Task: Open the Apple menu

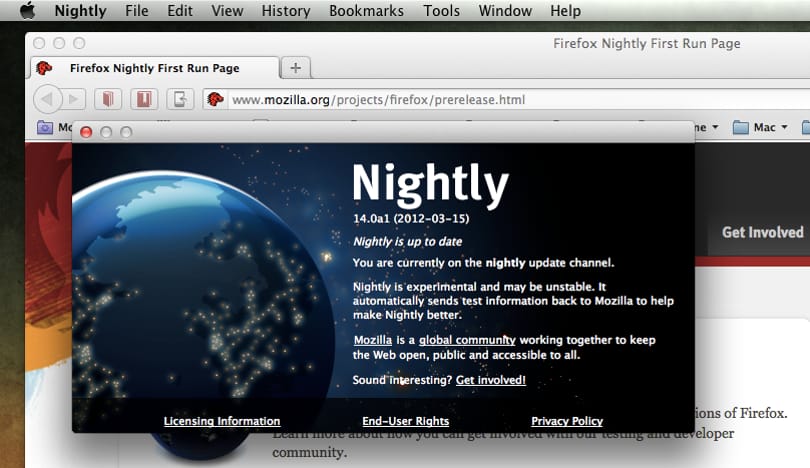Action: click(27, 10)
